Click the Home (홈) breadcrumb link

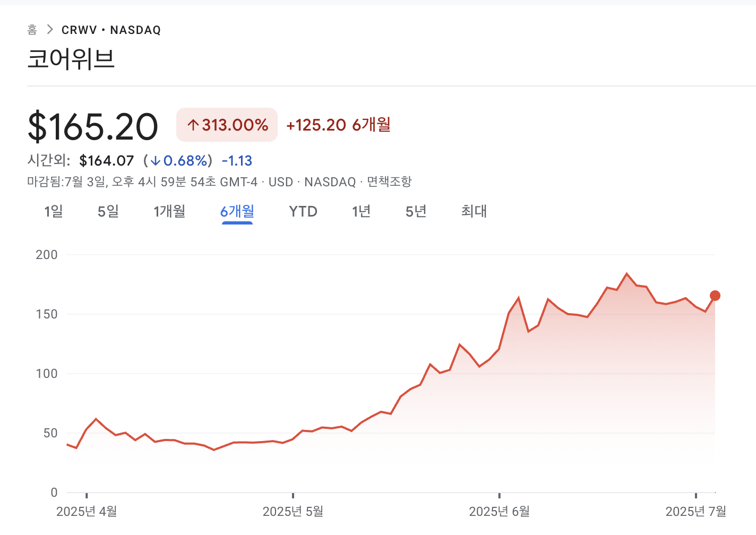tap(32, 30)
